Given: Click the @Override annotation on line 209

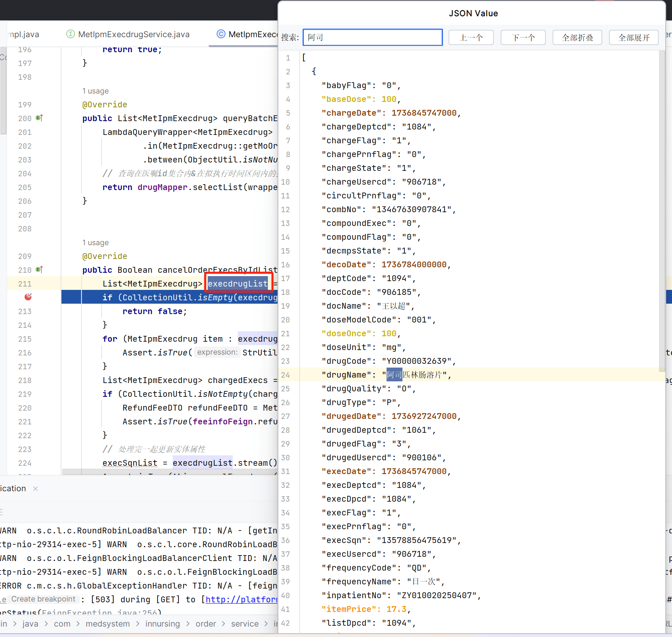Looking at the screenshot, I should coord(104,256).
